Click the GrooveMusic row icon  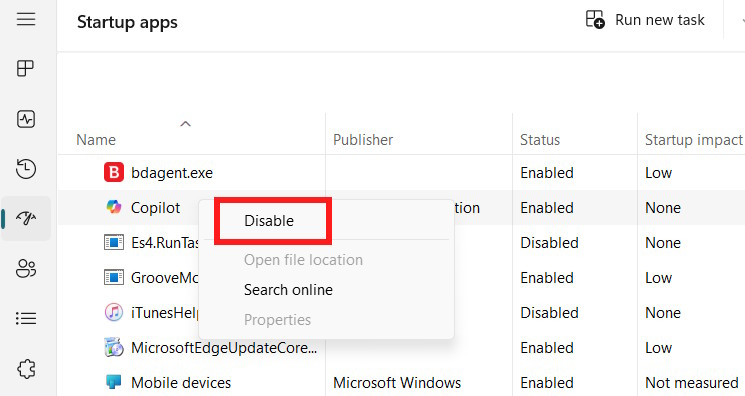pos(114,277)
